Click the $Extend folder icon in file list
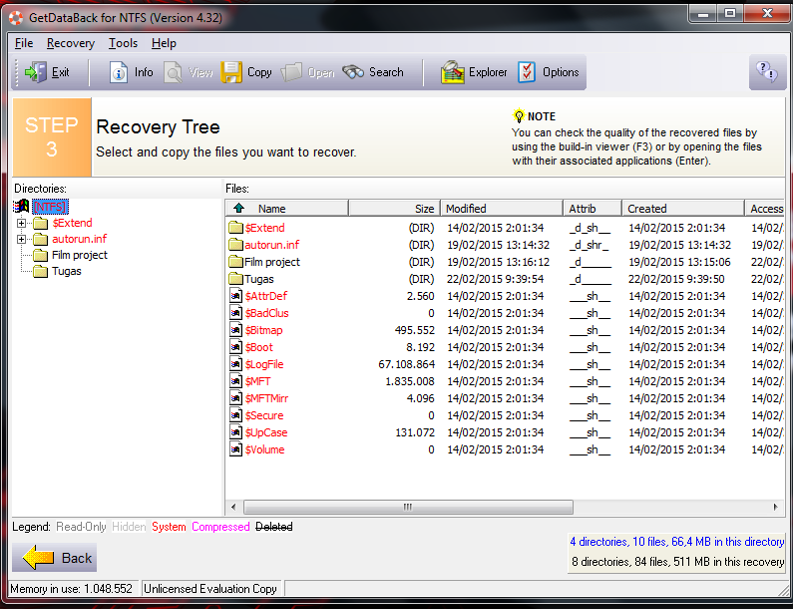793x609 pixels. pyautogui.click(x=236, y=228)
